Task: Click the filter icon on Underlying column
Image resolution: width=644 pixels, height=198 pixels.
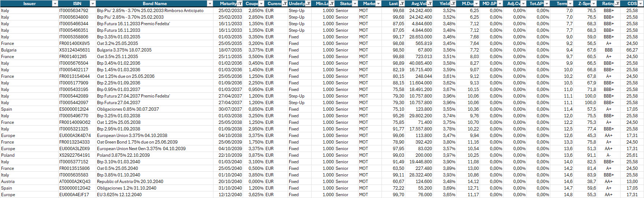Action: pyautogui.click(x=308, y=4)
